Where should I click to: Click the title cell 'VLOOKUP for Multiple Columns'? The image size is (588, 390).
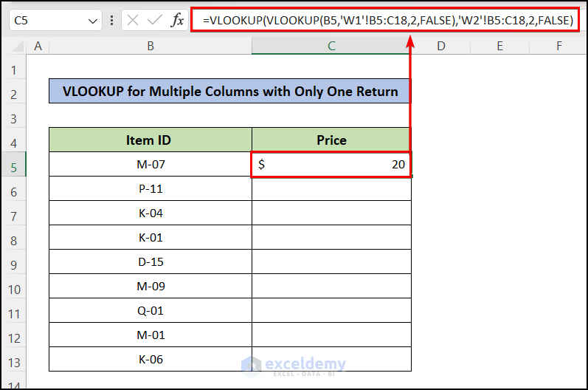230,91
